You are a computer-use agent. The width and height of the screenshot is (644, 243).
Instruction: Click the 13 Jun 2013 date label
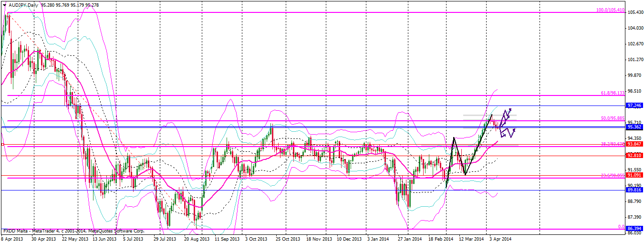[x=104, y=239]
